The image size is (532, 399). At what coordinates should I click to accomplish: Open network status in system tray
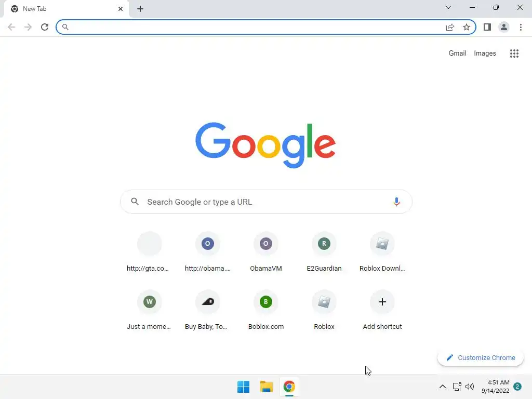click(x=457, y=387)
